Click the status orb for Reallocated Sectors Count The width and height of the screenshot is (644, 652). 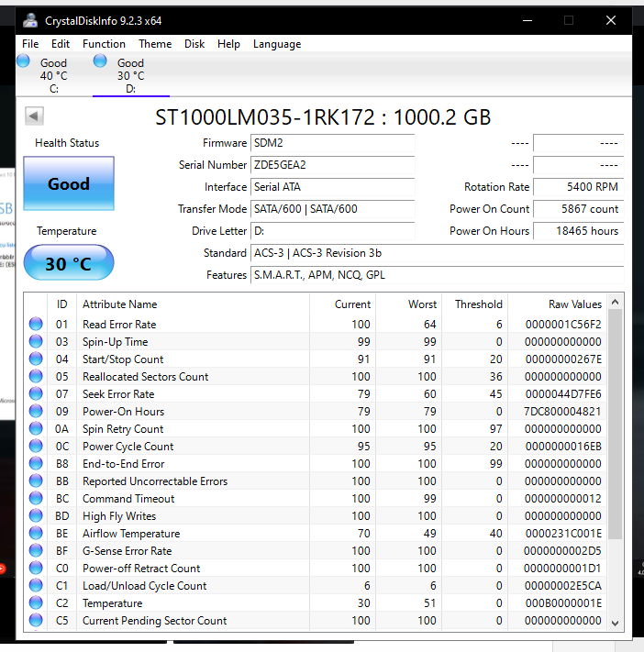[x=36, y=376]
